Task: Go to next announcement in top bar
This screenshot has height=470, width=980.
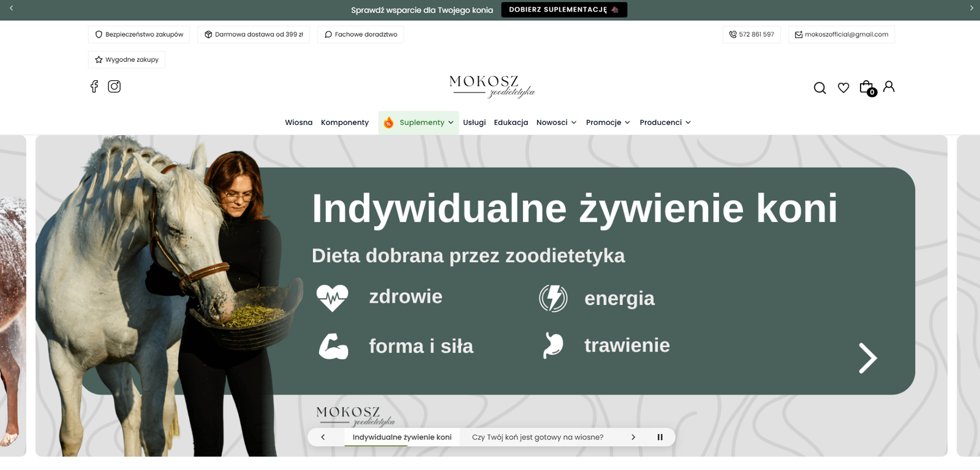Action: (x=971, y=9)
